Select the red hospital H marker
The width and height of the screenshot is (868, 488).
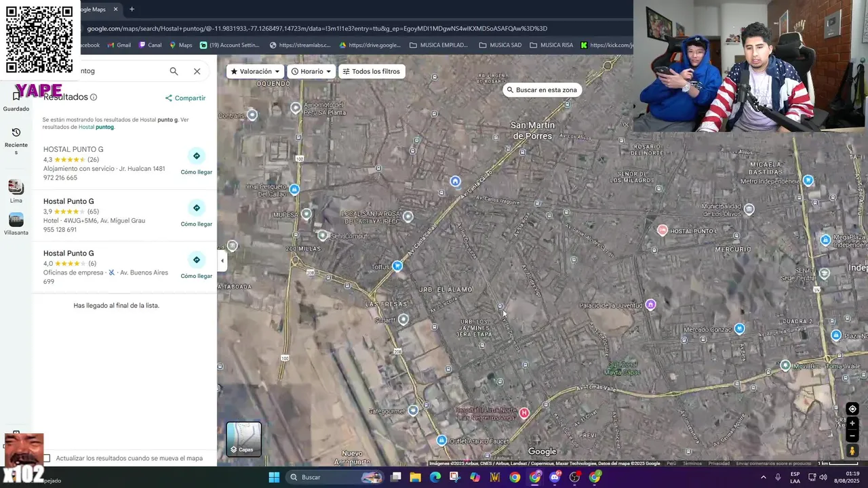[524, 413]
